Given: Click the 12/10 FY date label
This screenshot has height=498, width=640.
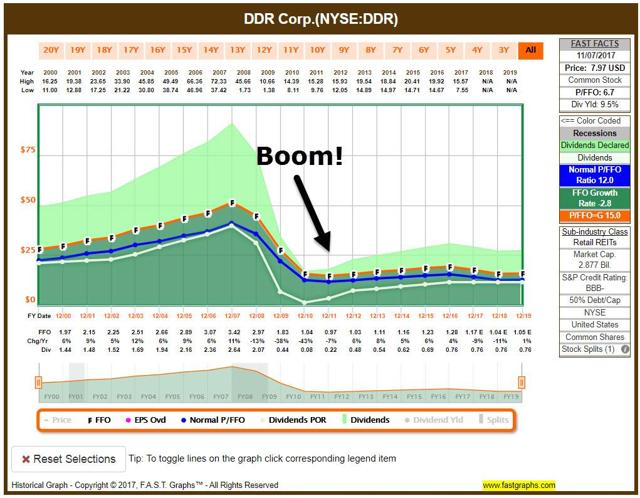Looking at the screenshot, I should point(305,316).
